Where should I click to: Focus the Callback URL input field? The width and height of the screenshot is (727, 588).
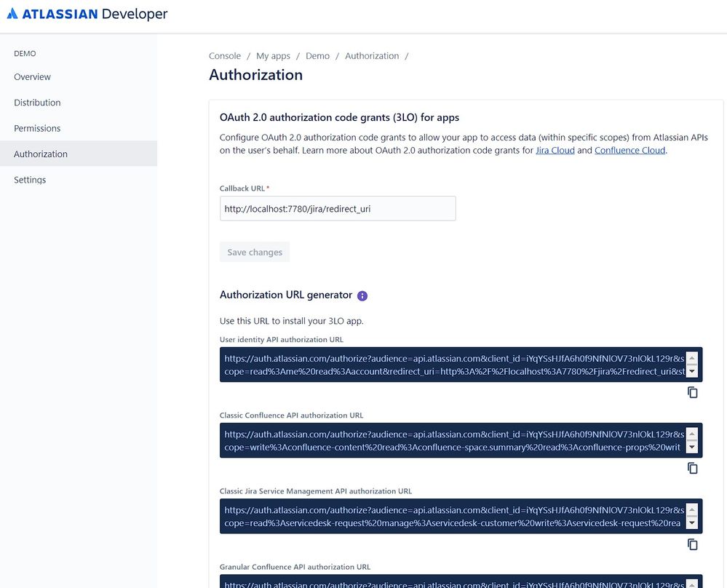point(338,209)
